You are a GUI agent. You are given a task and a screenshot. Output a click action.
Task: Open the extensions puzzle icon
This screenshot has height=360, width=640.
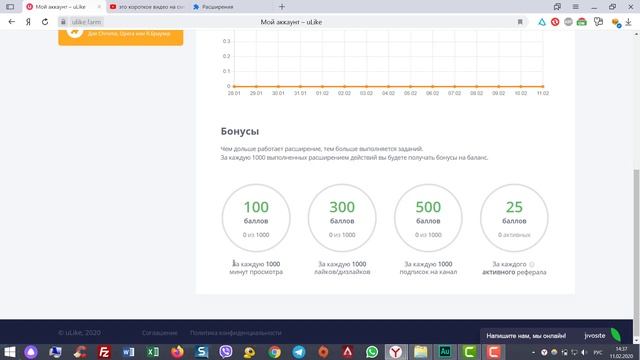pos(598,22)
